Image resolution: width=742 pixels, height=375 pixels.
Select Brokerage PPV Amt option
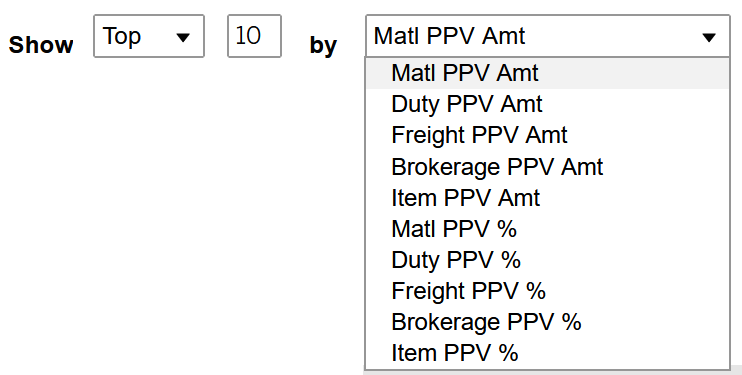548,167
